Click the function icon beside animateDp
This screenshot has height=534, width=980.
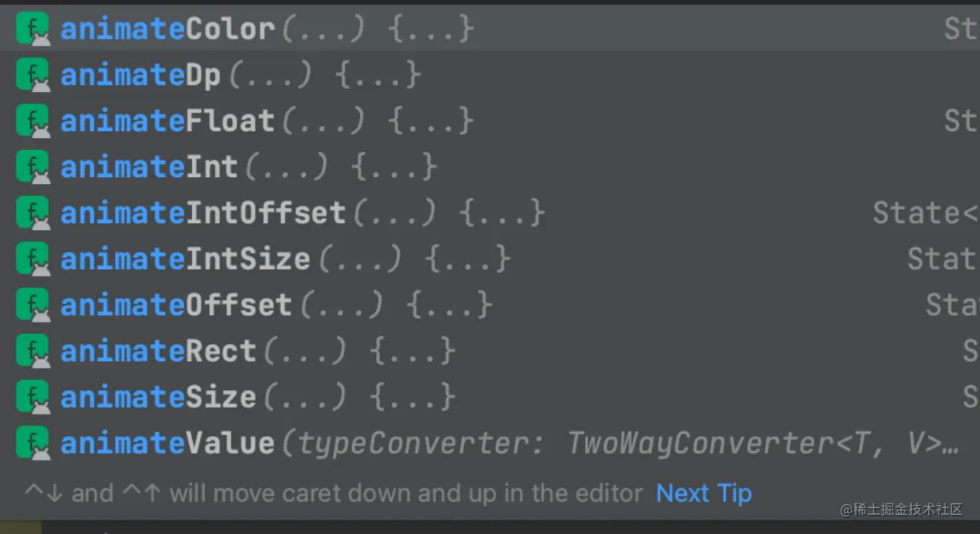click(32, 74)
